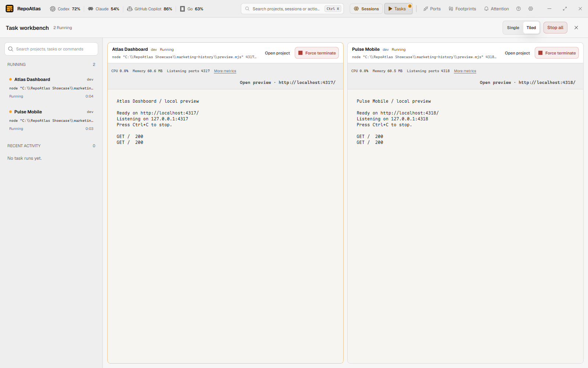Show More metrics for Pulse Mobile
Screen dimensions: 588x368
(x=465, y=71)
